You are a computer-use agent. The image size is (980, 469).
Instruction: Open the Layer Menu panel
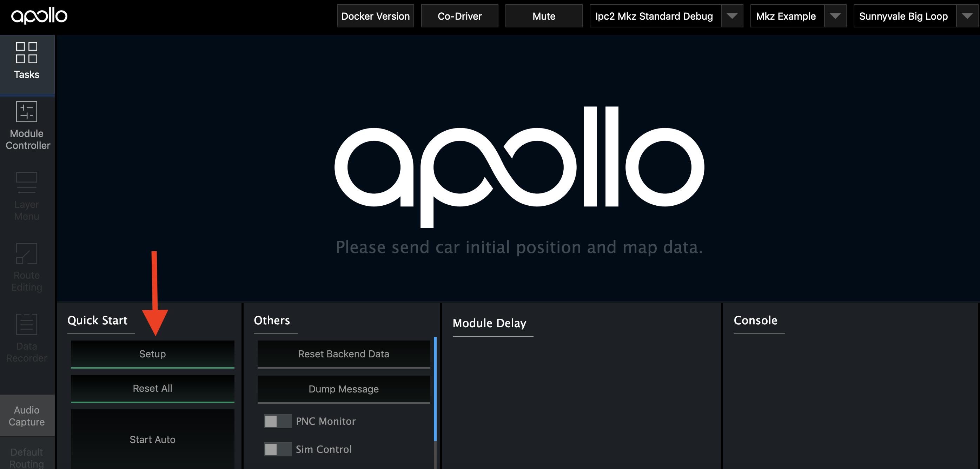(x=27, y=196)
